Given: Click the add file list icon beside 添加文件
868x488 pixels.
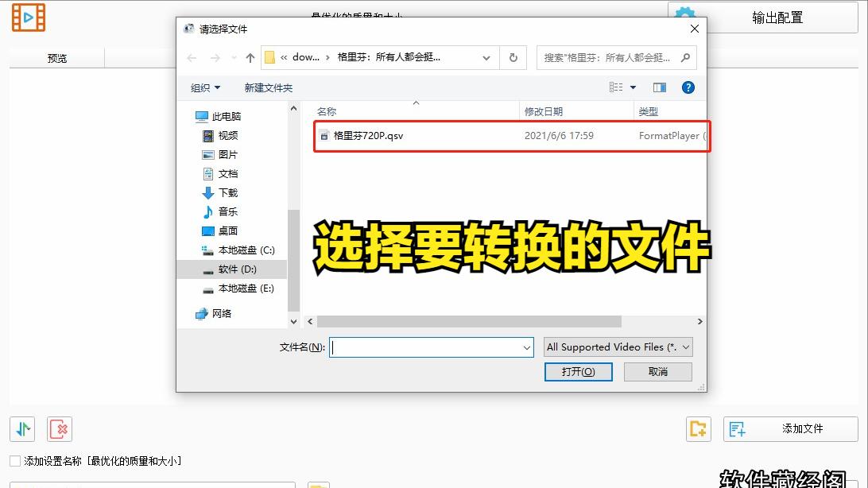Looking at the screenshot, I should 736,428.
